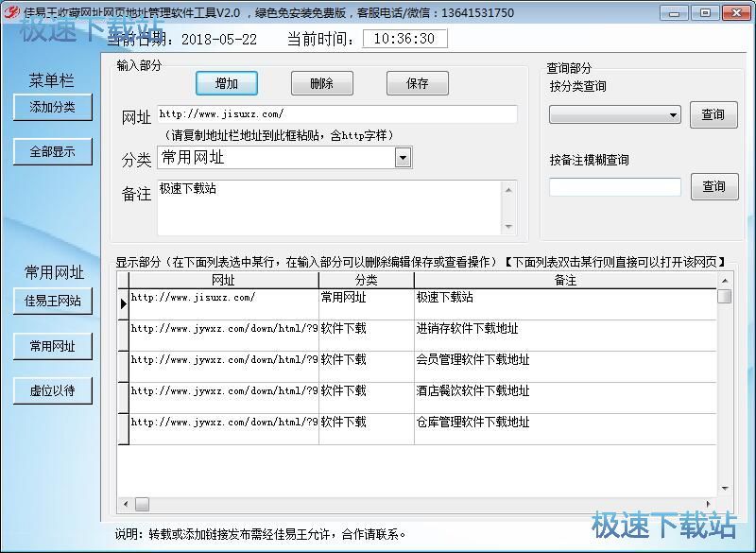Run the 按分类查询 query button
Image resolution: width=756 pixels, height=553 pixels.
point(713,114)
